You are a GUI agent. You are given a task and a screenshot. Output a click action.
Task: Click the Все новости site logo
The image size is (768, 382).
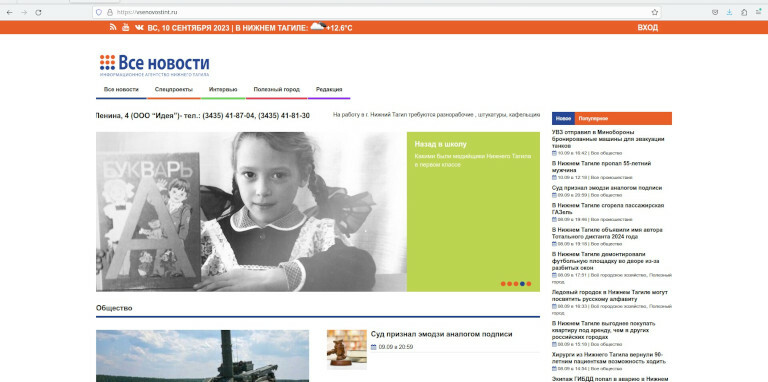coord(154,65)
